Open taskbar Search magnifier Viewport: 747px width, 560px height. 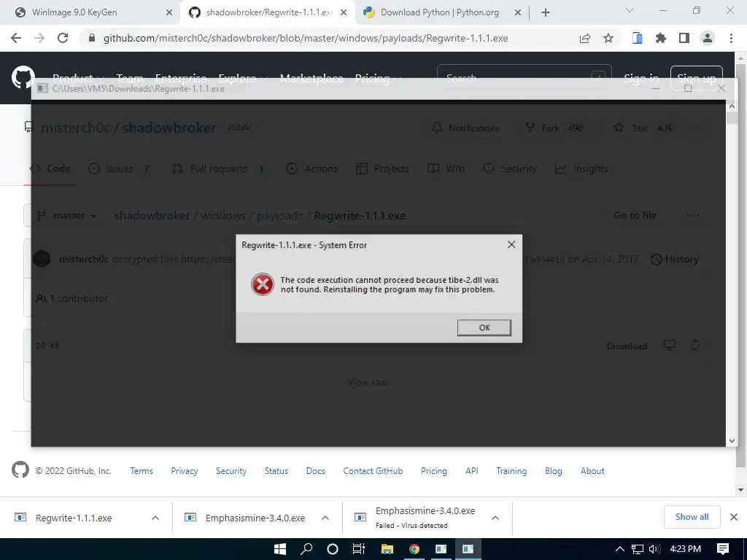click(306, 549)
